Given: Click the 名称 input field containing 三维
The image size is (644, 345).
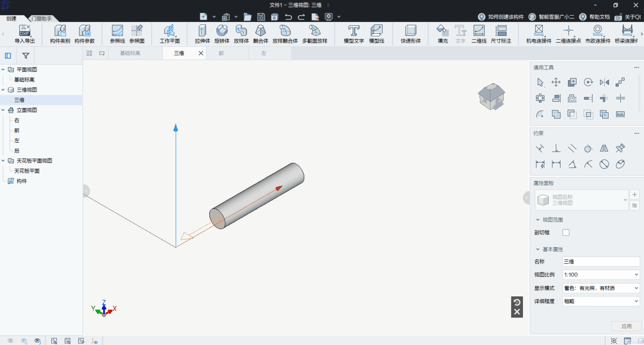Looking at the screenshot, I should [x=601, y=262].
